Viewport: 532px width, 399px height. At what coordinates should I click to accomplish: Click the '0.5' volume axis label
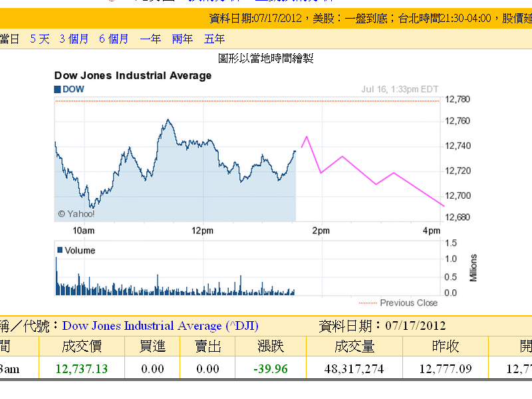451,277
